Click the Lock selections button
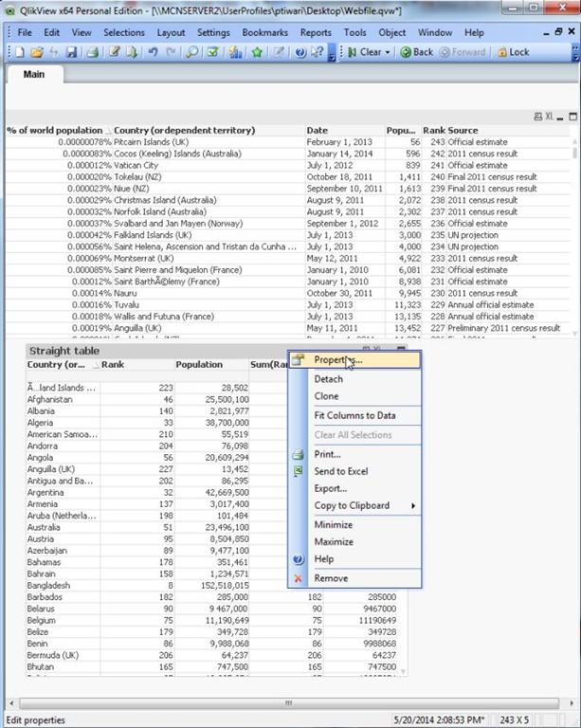 click(514, 52)
